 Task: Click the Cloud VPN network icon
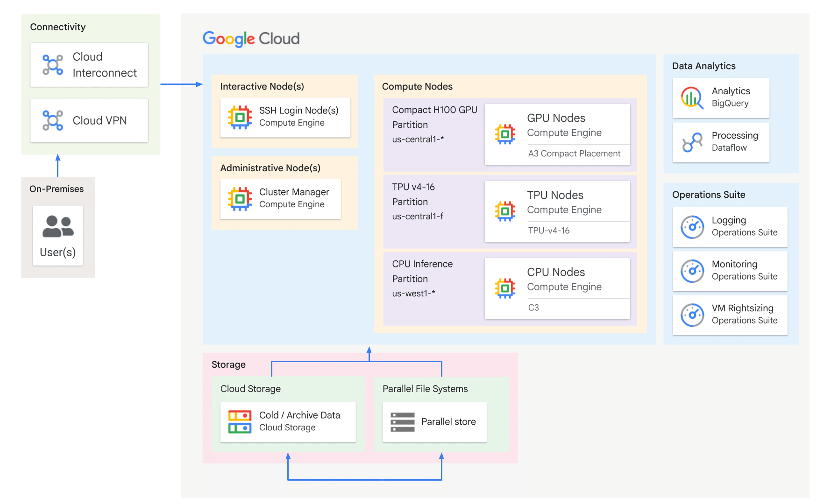(x=53, y=120)
